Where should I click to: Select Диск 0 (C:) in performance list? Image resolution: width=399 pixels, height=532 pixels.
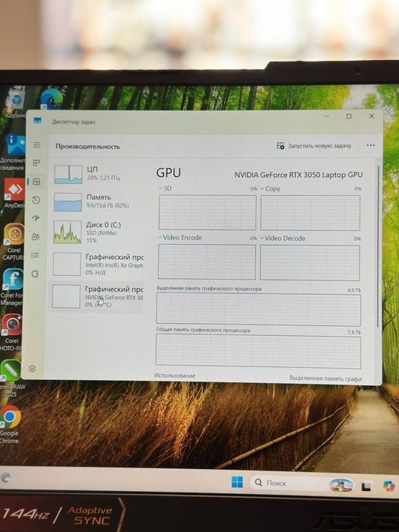click(98, 232)
